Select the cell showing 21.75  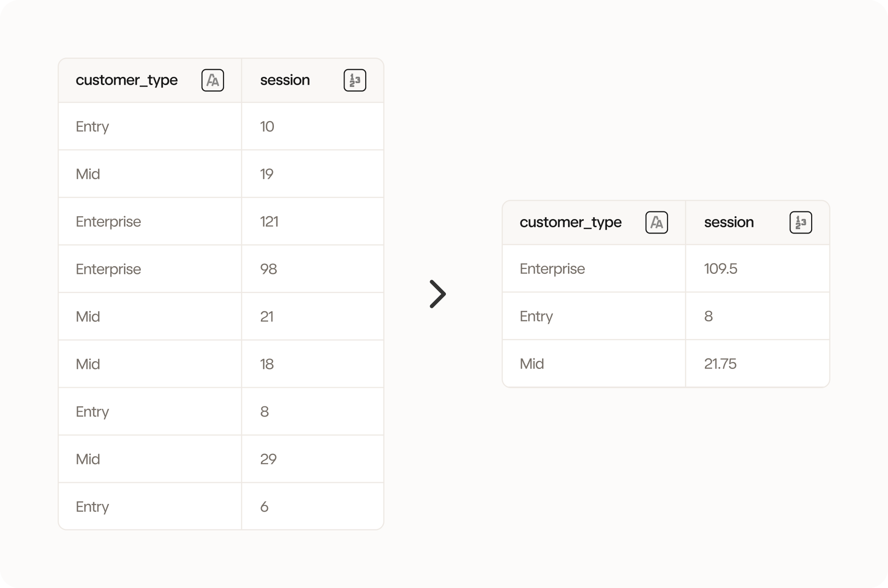click(x=720, y=364)
